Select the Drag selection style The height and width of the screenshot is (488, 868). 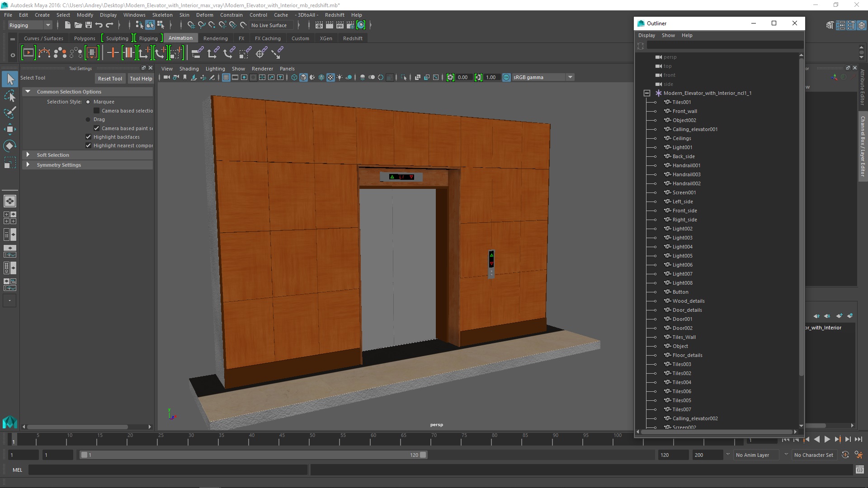coord(88,120)
